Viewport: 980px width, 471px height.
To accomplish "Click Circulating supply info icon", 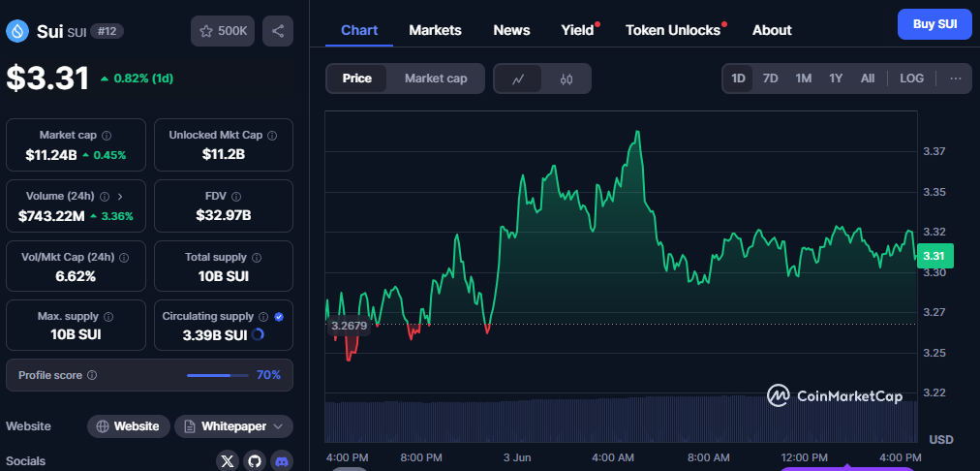I will 263,317.
